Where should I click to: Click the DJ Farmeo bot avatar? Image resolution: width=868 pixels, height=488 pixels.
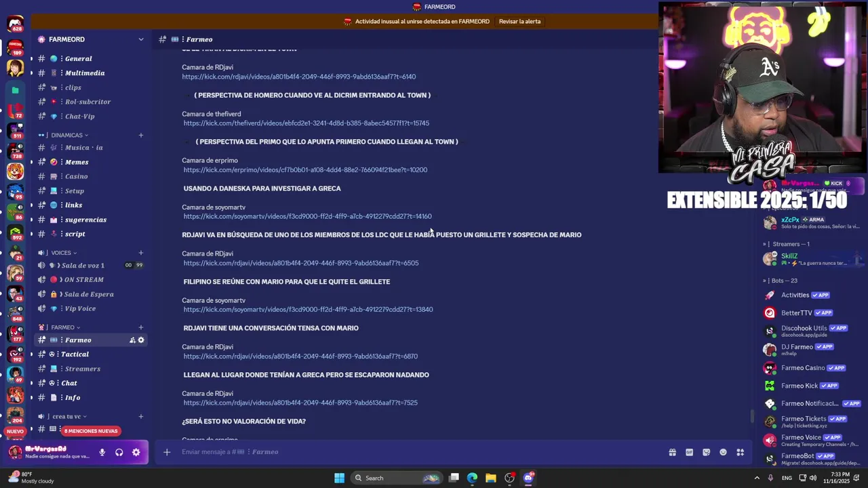click(x=770, y=349)
